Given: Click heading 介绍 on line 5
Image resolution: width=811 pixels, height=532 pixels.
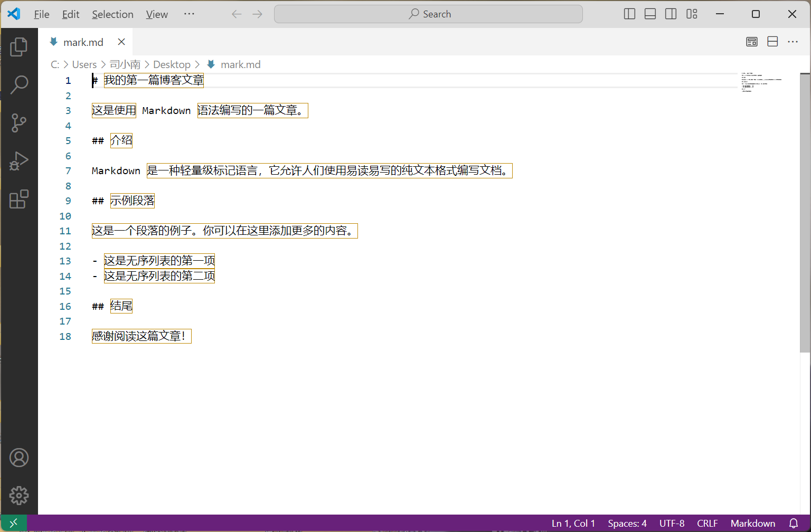Looking at the screenshot, I should 121,140.
